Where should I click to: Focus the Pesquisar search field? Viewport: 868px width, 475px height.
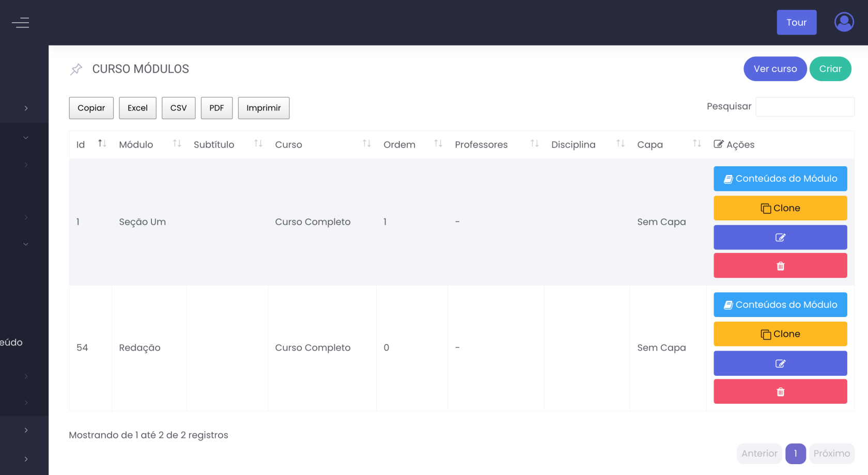(x=804, y=107)
